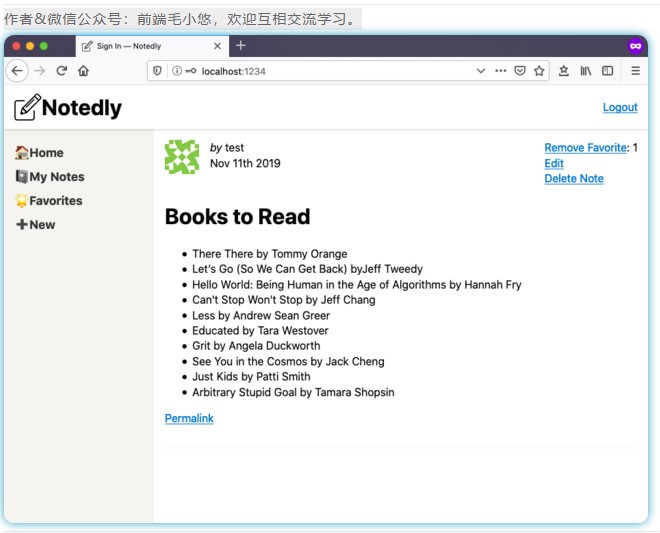Screen dimensions: 660x533
Task: Open the Firefox hamburger menu
Action: [636, 71]
